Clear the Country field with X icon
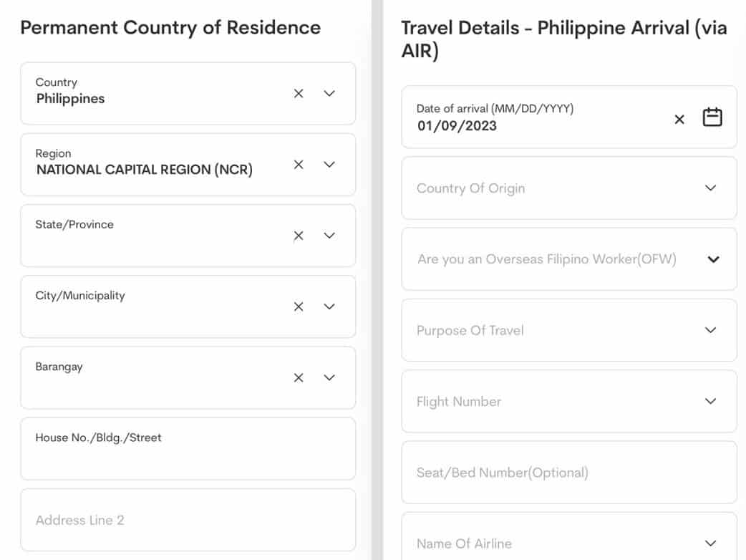Viewport: 746px width, 560px height. tap(299, 94)
